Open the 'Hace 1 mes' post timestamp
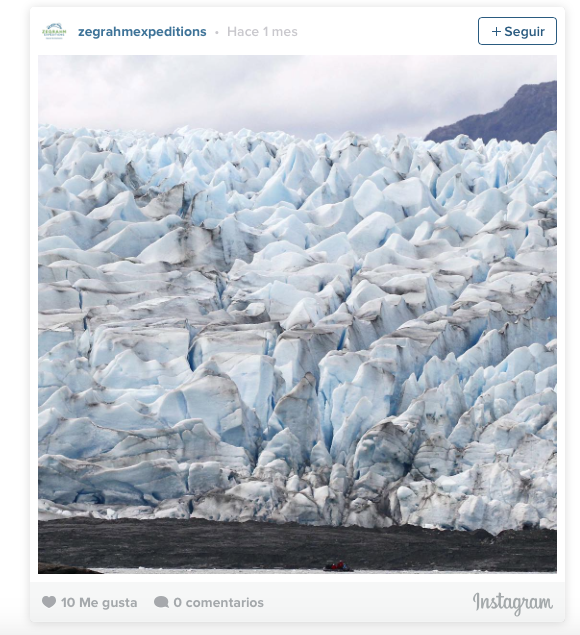Viewport: 580px width, 635px height. [x=262, y=32]
